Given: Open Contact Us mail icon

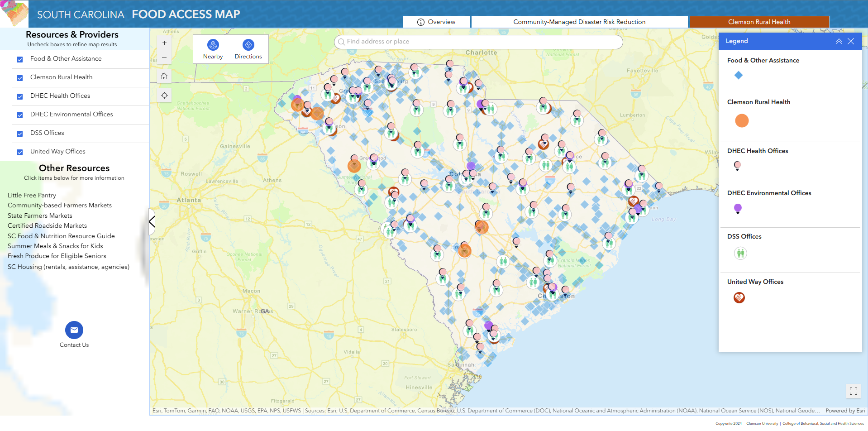Looking at the screenshot, I should click(74, 330).
